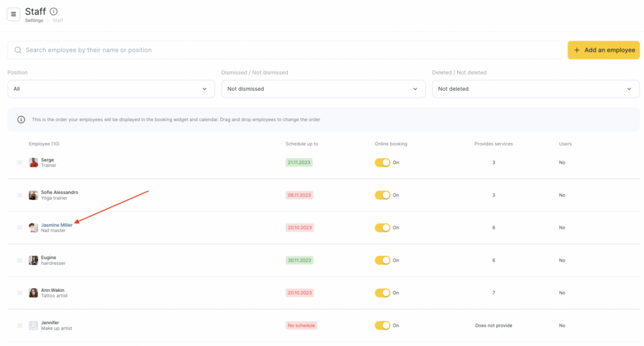Click Ann Wakin's 20.10.2023 schedule badge
This screenshot has width=644, height=346.
[x=300, y=293]
